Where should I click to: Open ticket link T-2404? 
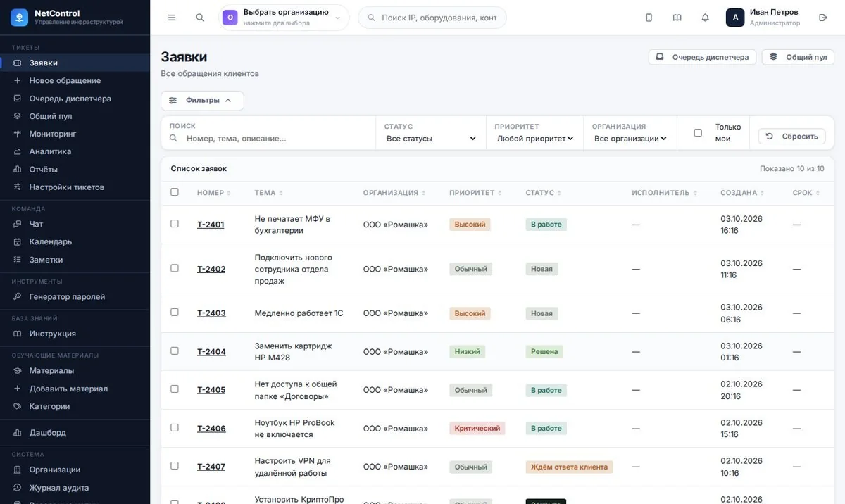click(x=211, y=351)
